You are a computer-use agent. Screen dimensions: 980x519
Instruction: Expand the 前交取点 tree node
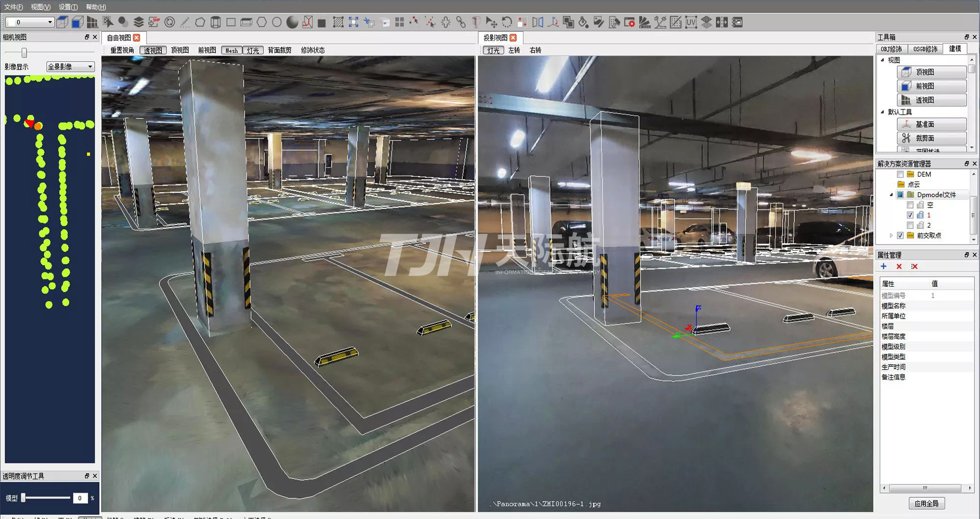tap(891, 235)
